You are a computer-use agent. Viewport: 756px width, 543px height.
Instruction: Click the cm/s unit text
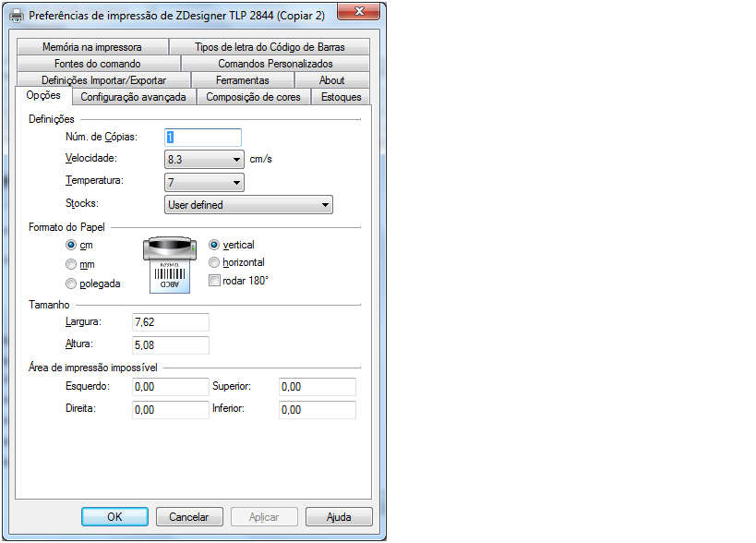(261, 159)
